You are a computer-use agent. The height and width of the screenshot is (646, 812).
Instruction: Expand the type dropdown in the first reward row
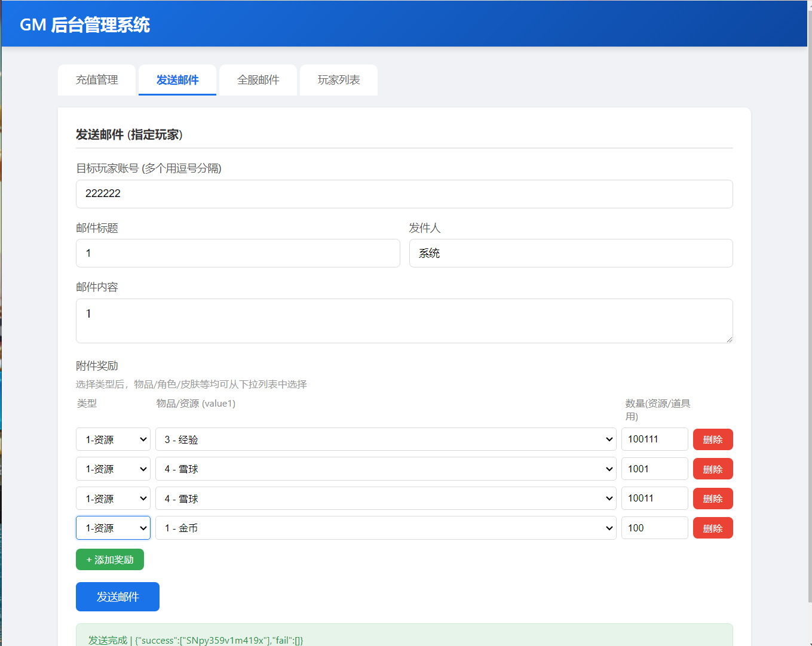(x=113, y=439)
